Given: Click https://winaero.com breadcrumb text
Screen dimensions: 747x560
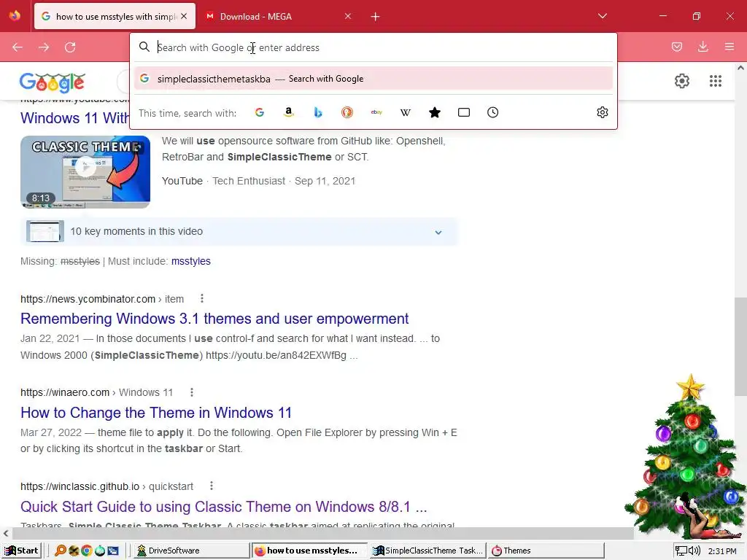Looking at the screenshot, I should 65,392.
